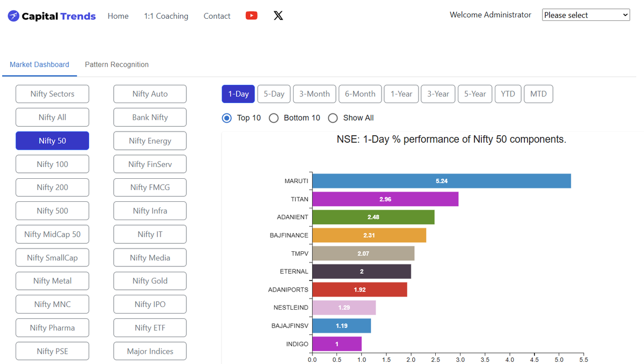The image size is (644, 364).
Task: Switch to the Pattern Recognition tab
Action: (x=116, y=64)
